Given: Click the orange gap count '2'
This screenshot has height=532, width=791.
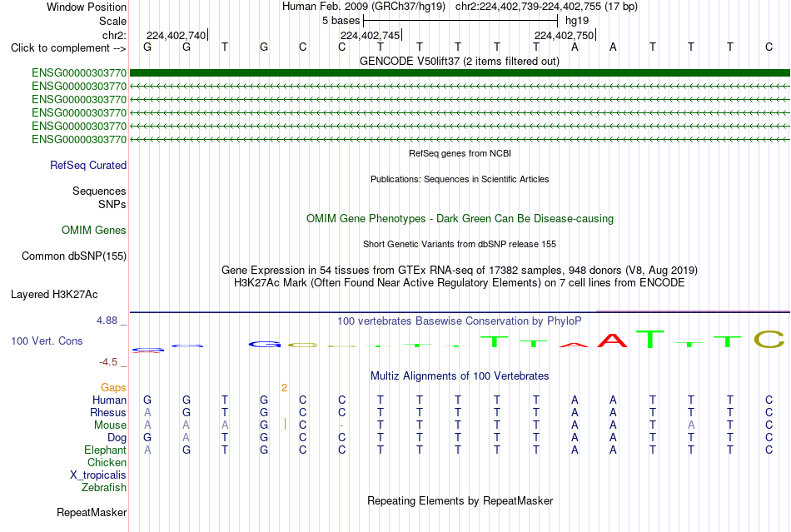Looking at the screenshot, I should 285,388.
